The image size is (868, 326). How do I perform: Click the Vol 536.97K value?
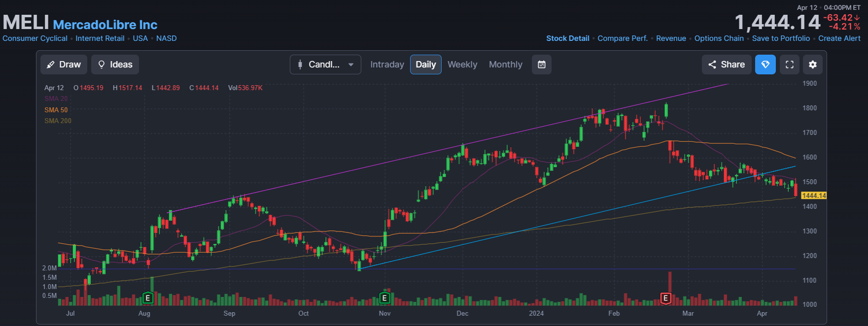245,88
